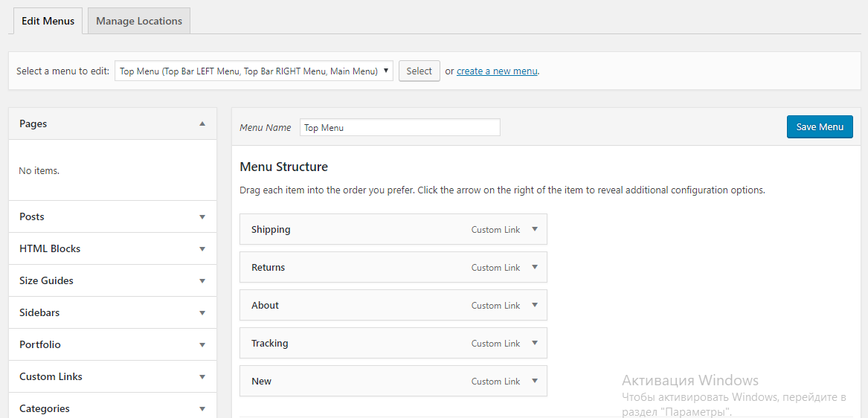Click the Select button

[x=419, y=71]
